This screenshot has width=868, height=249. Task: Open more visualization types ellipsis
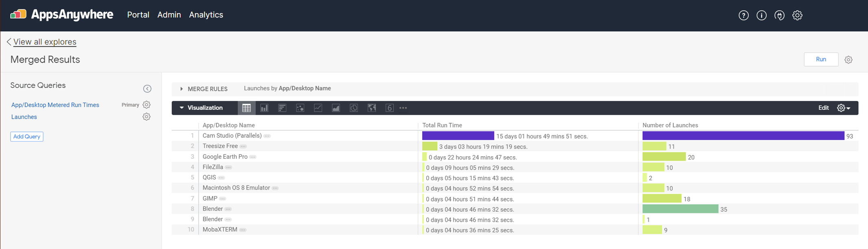coord(403,108)
